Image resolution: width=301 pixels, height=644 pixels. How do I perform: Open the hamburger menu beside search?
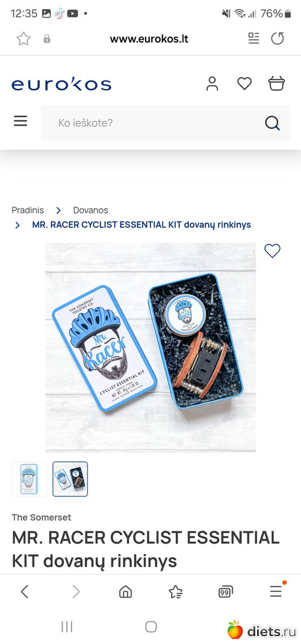pos(20,121)
